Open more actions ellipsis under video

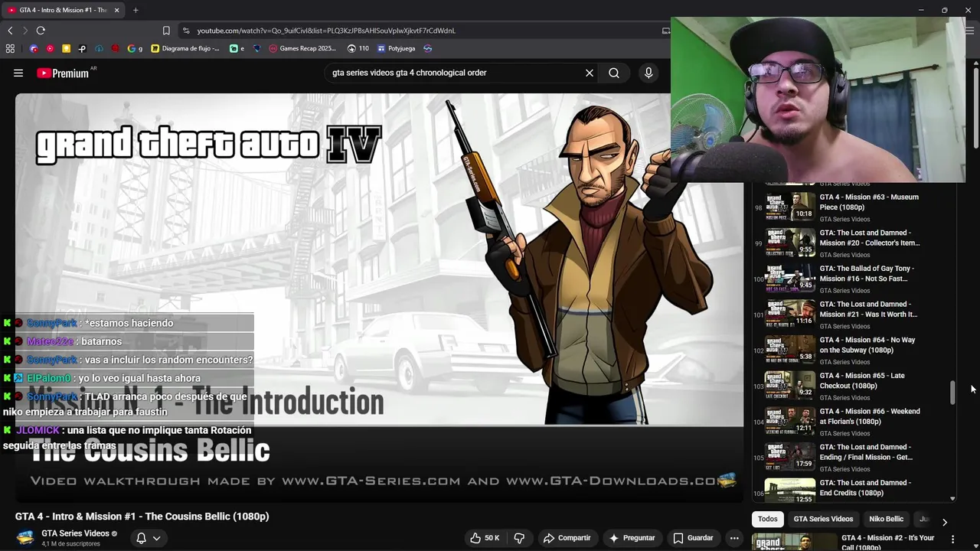click(x=733, y=538)
